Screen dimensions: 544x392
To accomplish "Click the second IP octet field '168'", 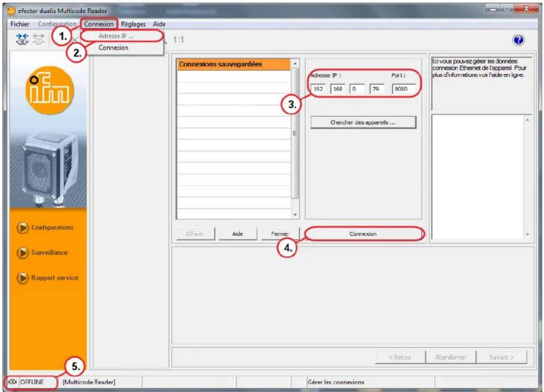I will point(337,90).
